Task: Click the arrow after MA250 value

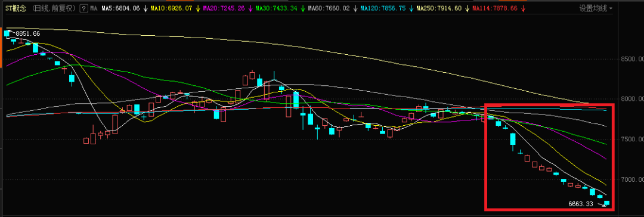Action: [467, 8]
